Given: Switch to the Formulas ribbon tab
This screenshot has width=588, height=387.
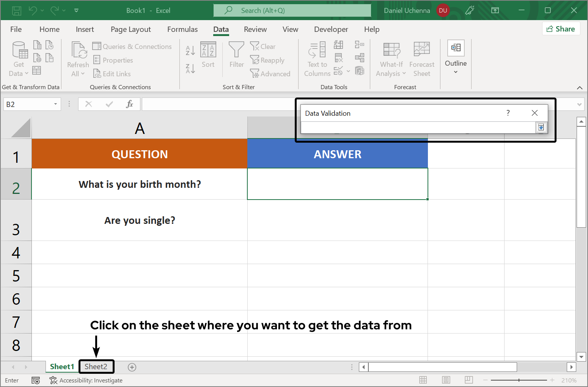Looking at the screenshot, I should pyautogui.click(x=182, y=29).
